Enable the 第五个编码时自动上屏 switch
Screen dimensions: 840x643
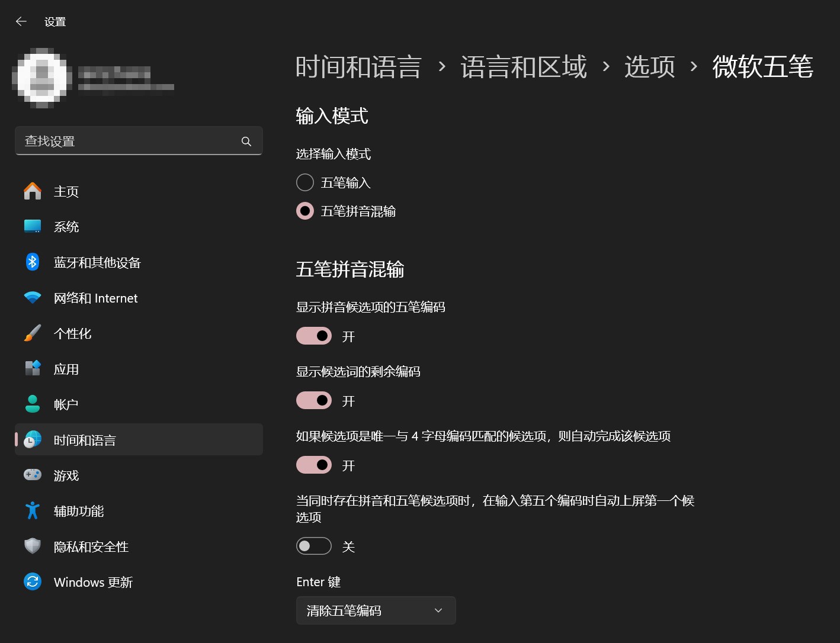point(314,546)
